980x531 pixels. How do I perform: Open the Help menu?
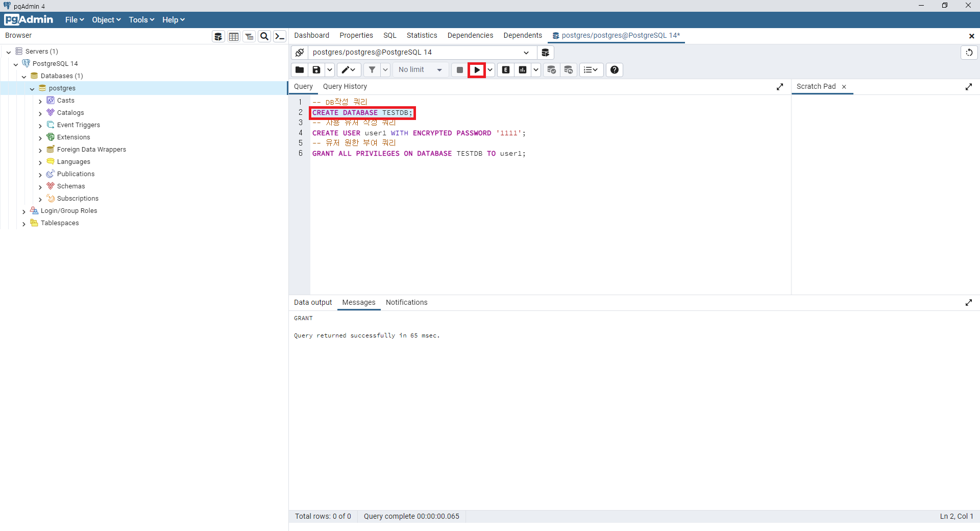174,20
